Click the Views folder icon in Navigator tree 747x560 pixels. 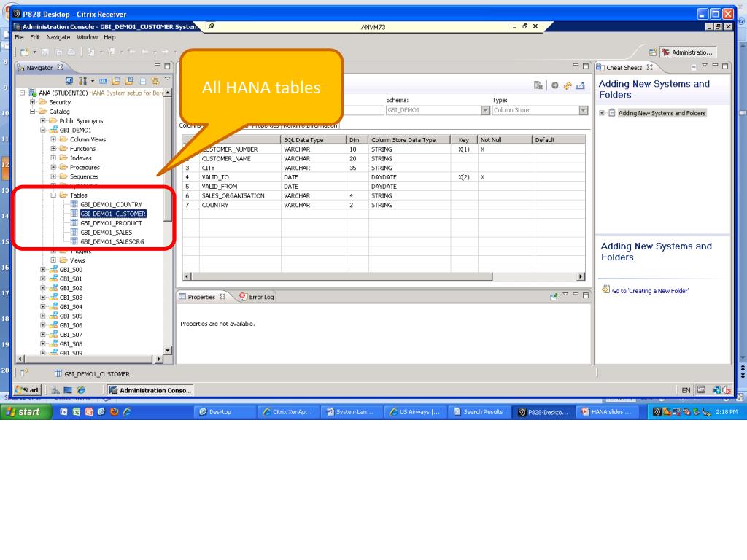(63, 260)
